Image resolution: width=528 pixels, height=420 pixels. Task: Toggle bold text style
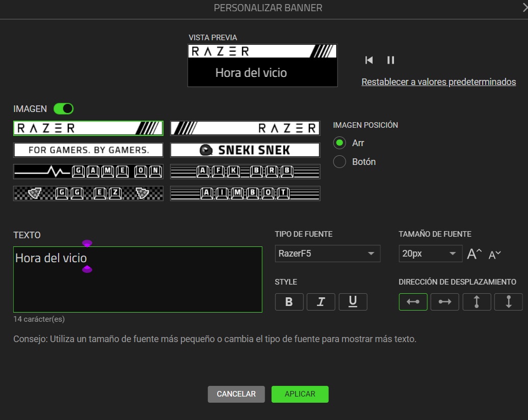pos(289,302)
